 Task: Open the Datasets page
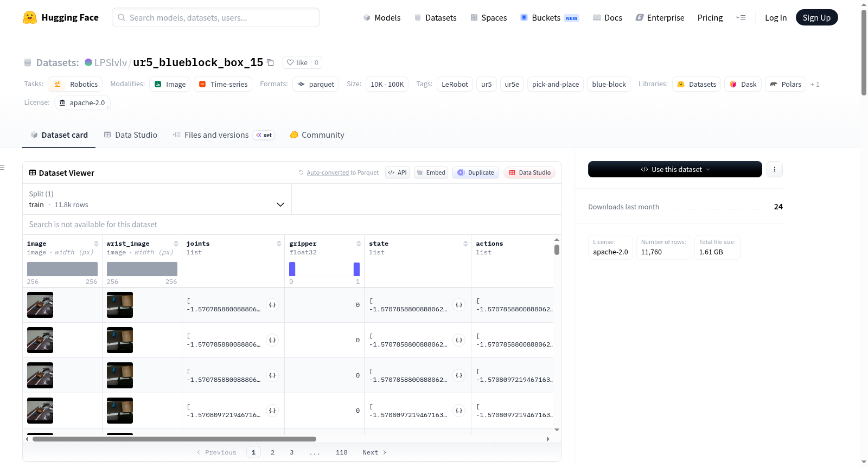coord(435,17)
